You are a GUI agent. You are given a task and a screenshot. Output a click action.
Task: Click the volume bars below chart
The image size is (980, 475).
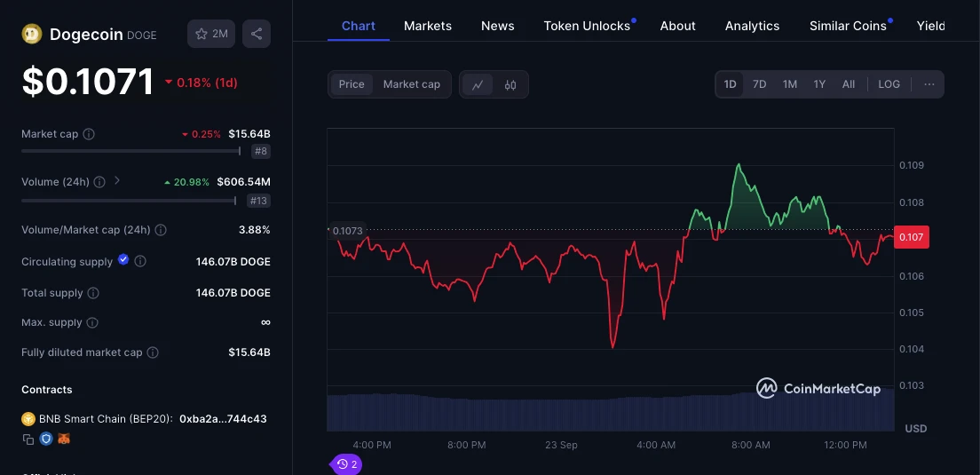[x=610, y=412]
